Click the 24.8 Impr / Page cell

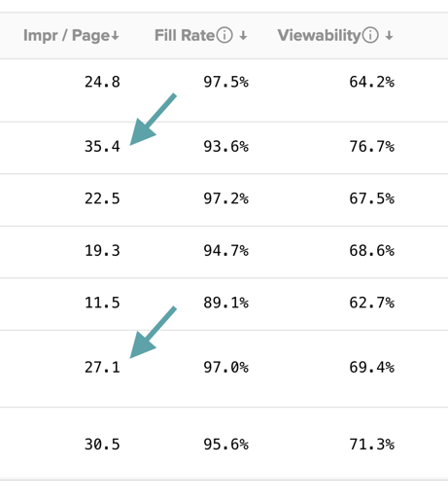pyautogui.click(x=102, y=82)
